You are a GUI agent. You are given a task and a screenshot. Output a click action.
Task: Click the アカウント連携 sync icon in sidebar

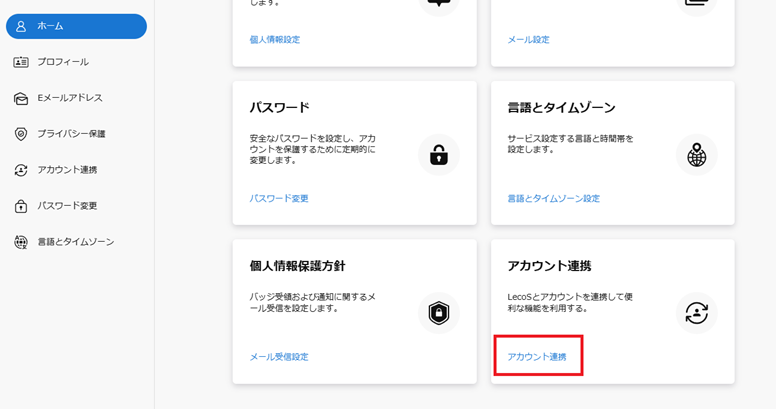(x=21, y=170)
